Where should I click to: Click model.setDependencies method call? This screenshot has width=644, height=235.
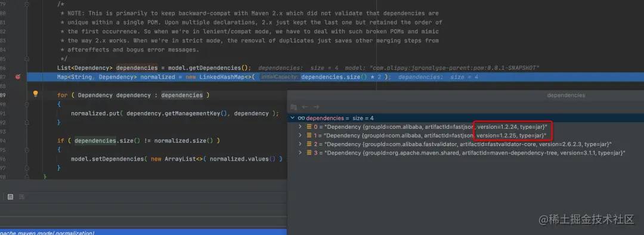point(107,159)
